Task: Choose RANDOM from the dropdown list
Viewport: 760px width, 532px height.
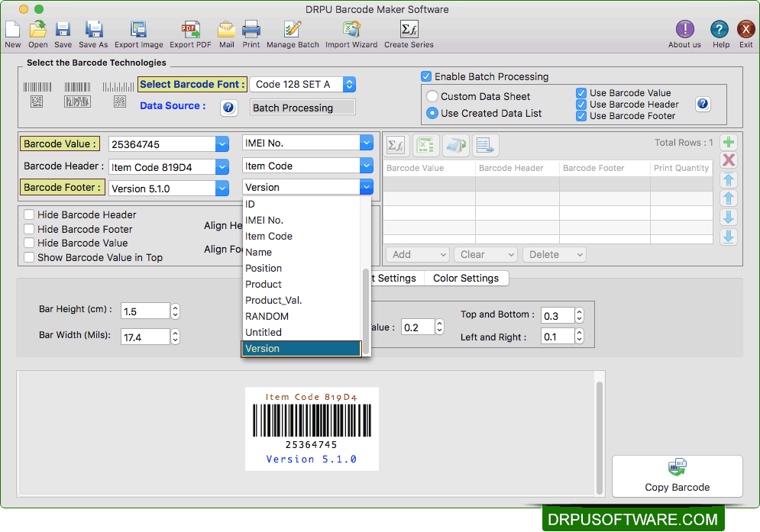Action: [x=302, y=316]
